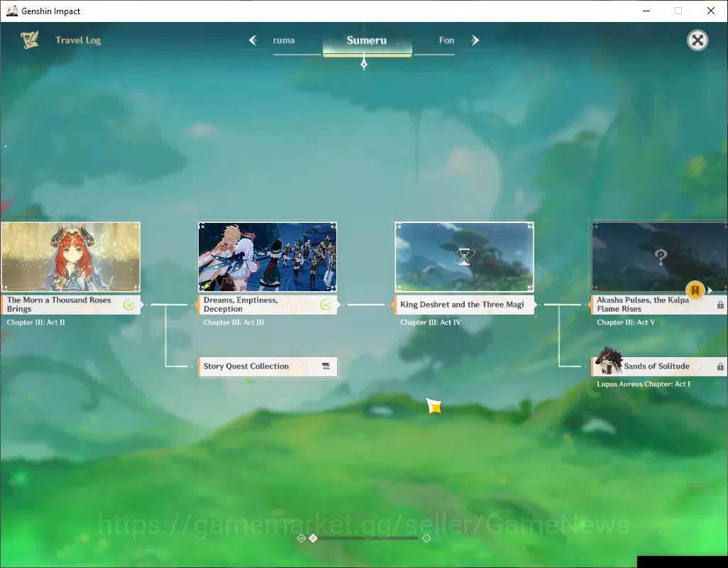Click lock icon on Sands of Solitude
The image size is (728, 568).
[720, 366]
